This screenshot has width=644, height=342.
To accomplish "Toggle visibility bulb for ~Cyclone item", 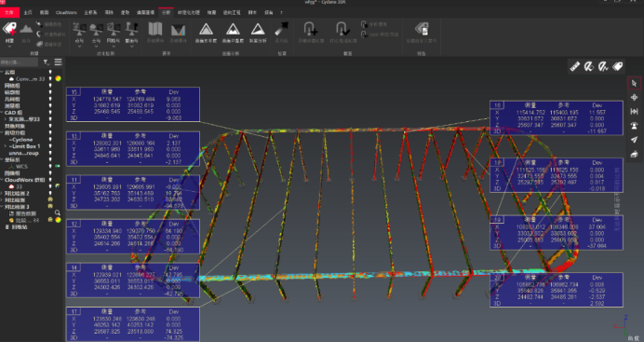I will tap(50, 140).
